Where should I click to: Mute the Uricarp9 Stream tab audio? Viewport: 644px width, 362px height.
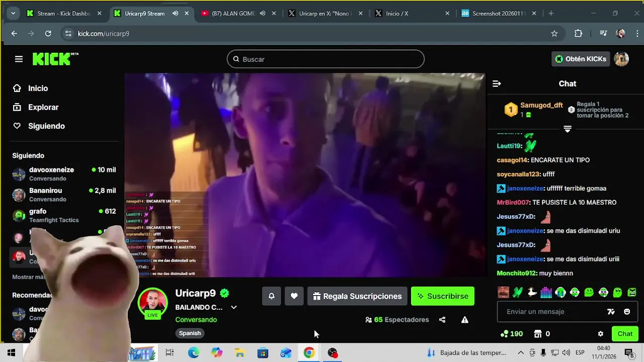pyautogui.click(x=175, y=14)
